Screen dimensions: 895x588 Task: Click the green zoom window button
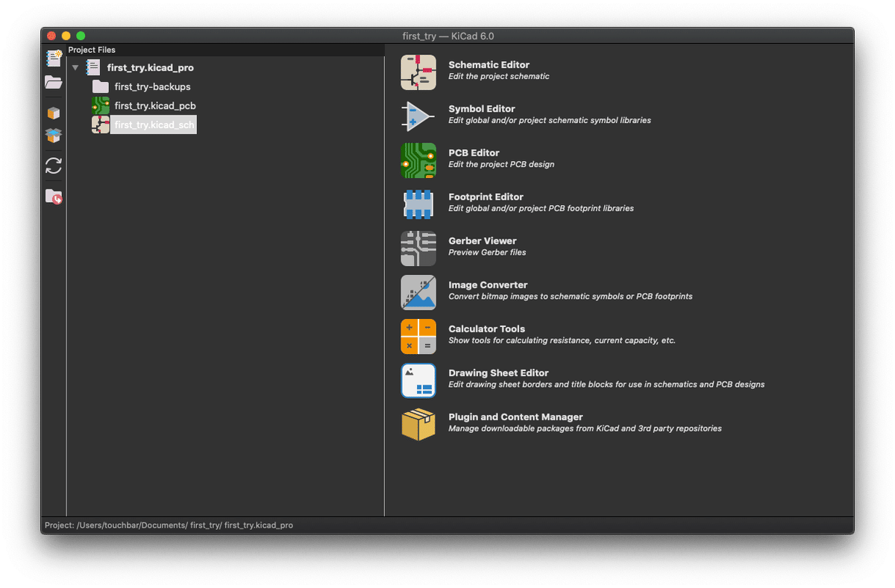pyautogui.click(x=81, y=36)
